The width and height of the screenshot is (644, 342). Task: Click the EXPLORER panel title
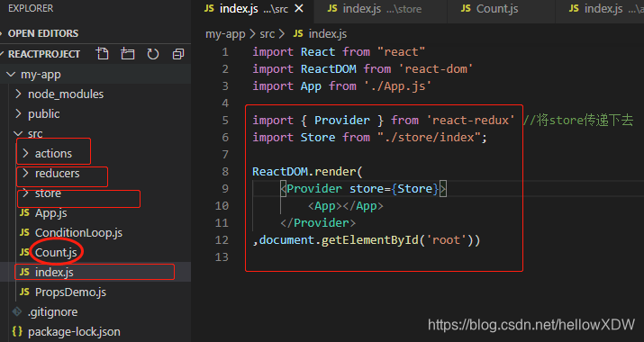click(31, 8)
